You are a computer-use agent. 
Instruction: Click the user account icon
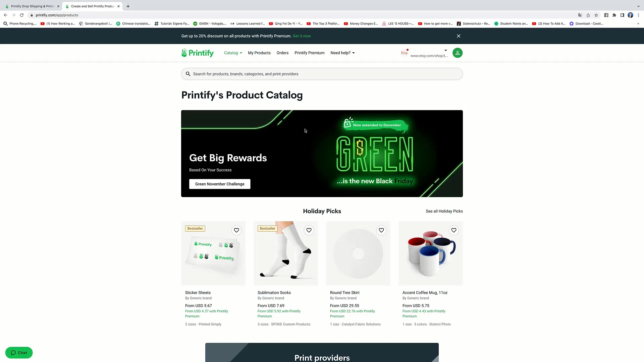coord(458,53)
